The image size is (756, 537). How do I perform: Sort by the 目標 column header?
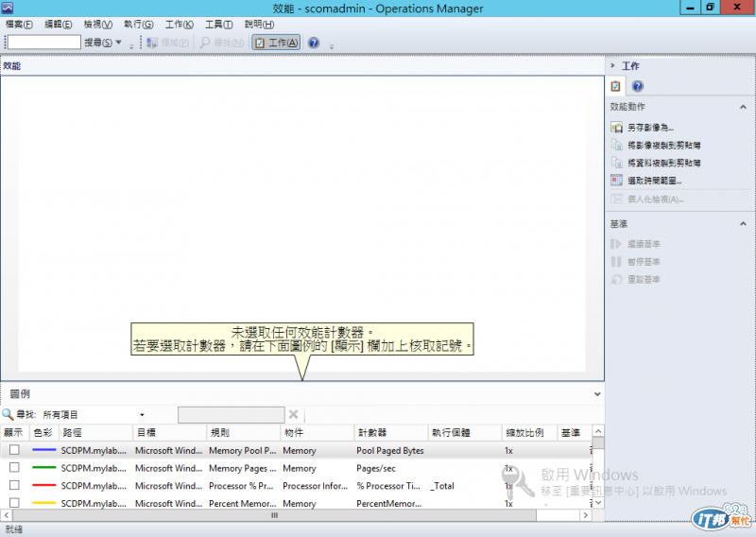click(170, 433)
